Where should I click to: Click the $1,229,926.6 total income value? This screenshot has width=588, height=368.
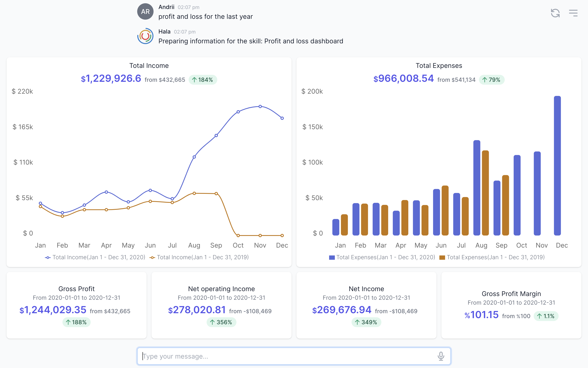(x=111, y=78)
